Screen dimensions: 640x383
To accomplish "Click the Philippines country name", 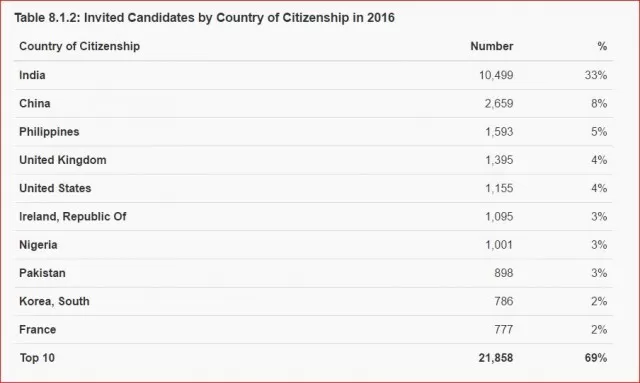I will coord(49,132).
